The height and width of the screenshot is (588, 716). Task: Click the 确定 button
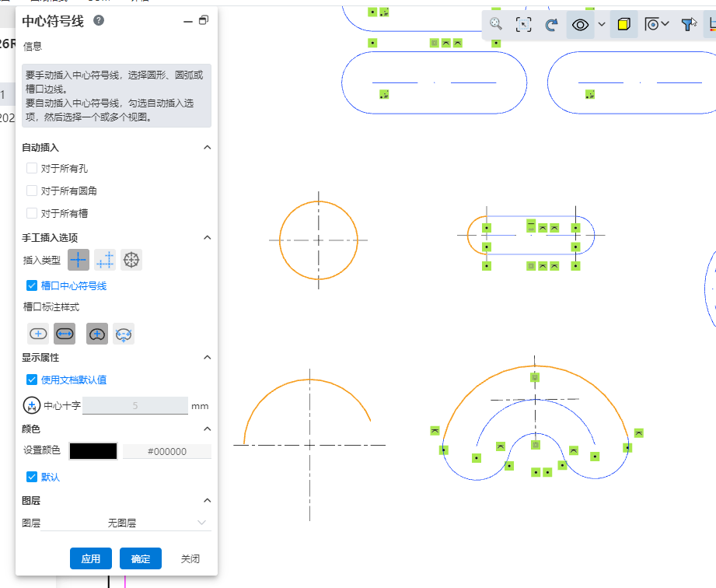click(x=141, y=558)
